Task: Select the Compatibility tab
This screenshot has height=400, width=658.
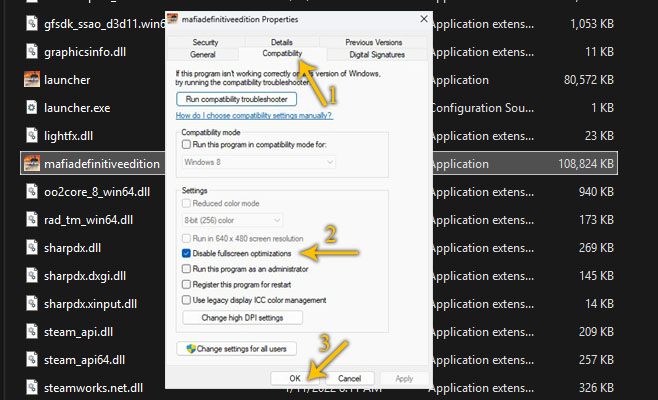Action: (282, 53)
